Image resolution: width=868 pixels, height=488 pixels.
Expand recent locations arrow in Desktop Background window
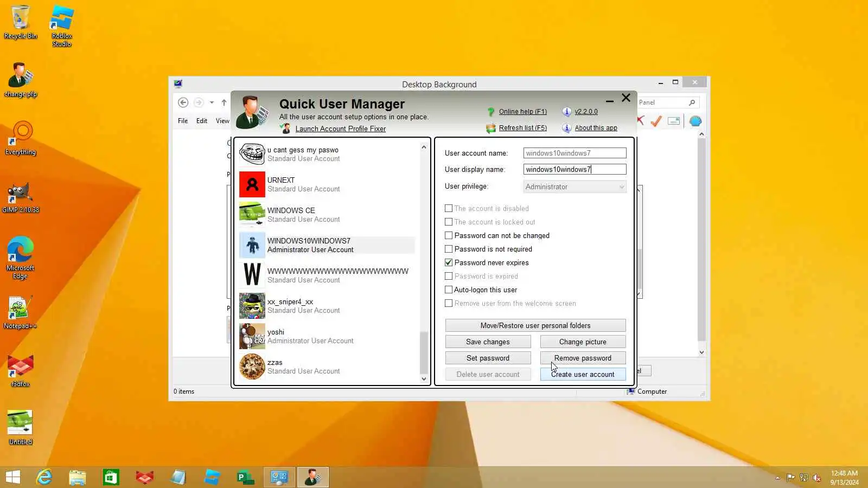coord(212,102)
